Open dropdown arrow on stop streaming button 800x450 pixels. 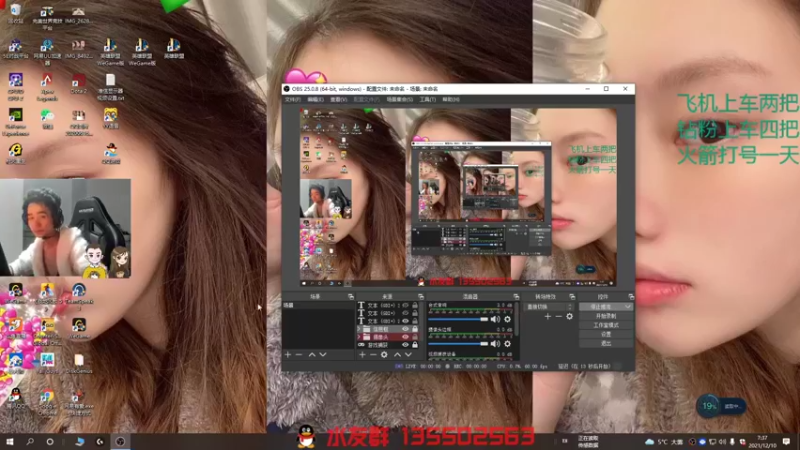tap(628, 307)
